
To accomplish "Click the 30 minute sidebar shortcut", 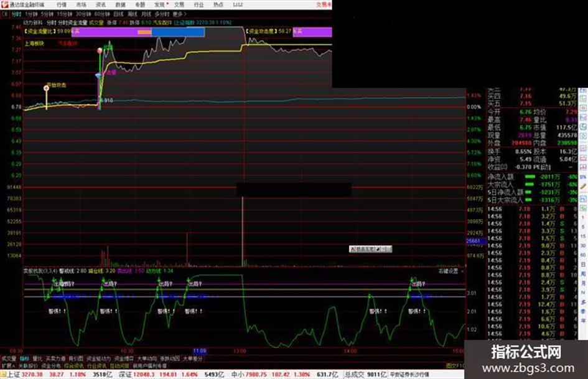I will click(583, 246).
